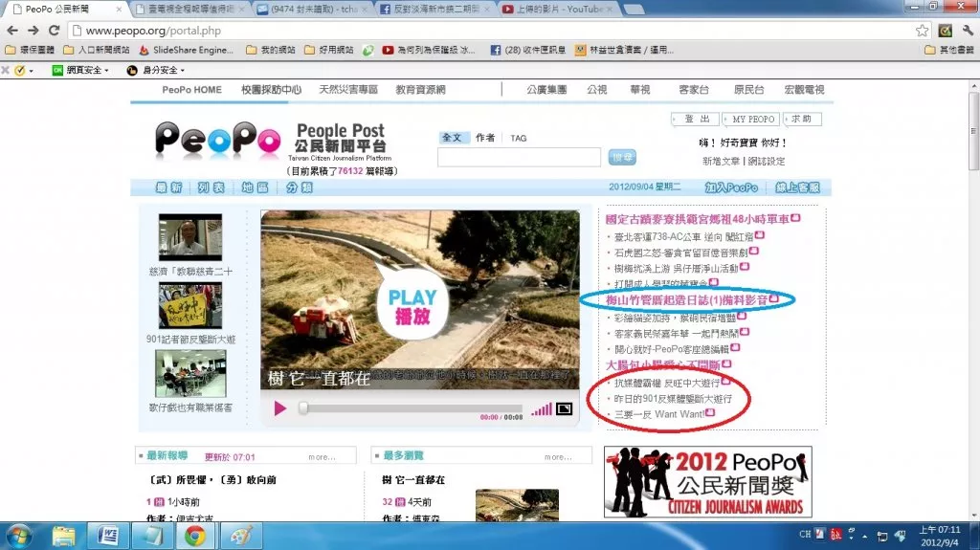Viewport: 980px width, 550px height.
Task: Go forward with the browser forward arrow
Action: click(x=33, y=30)
